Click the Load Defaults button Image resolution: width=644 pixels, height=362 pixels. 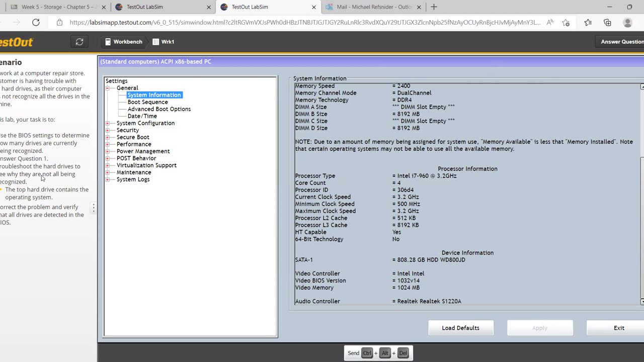[x=460, y=328]
